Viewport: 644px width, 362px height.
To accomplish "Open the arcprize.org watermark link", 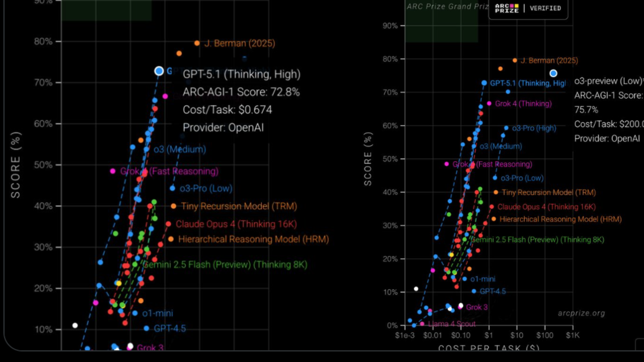I will tap(581, 313).
